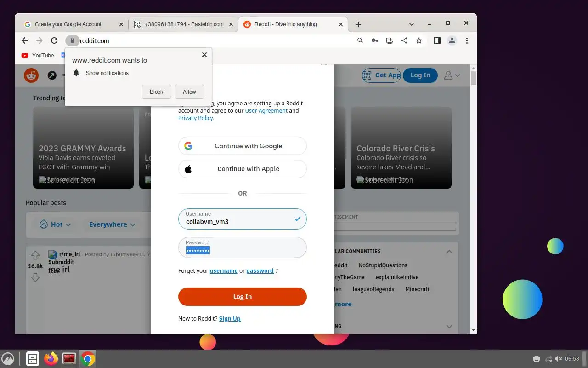Open the Chrome profile avatar
Viewport: 588px width, 368px height.
pyautogui.click(x=452, y=40)
